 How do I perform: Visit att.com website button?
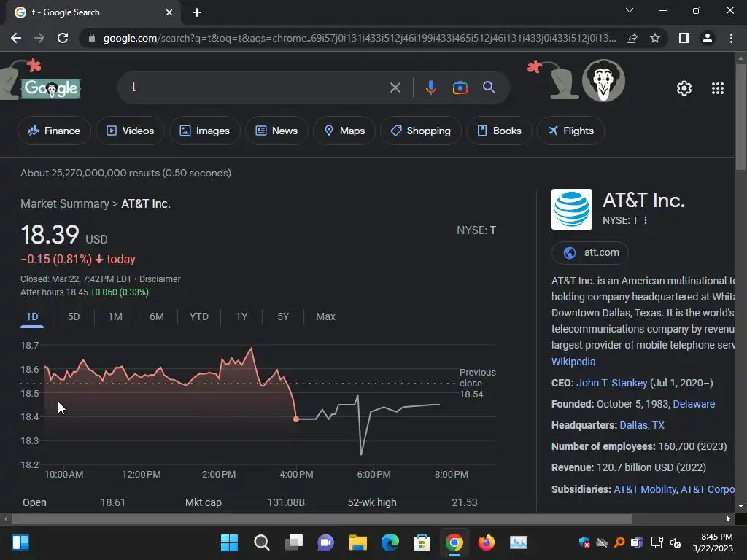[589, 252]
